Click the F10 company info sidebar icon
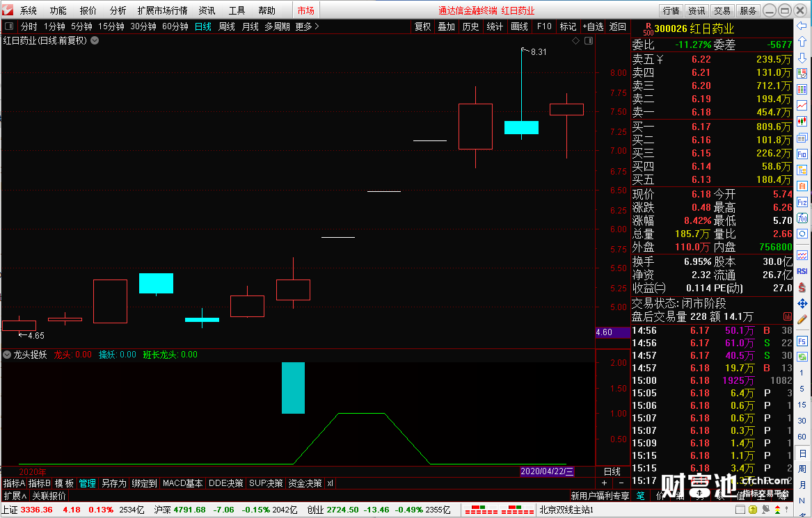This screenshot has height=518, width=812. click(802, 154)
